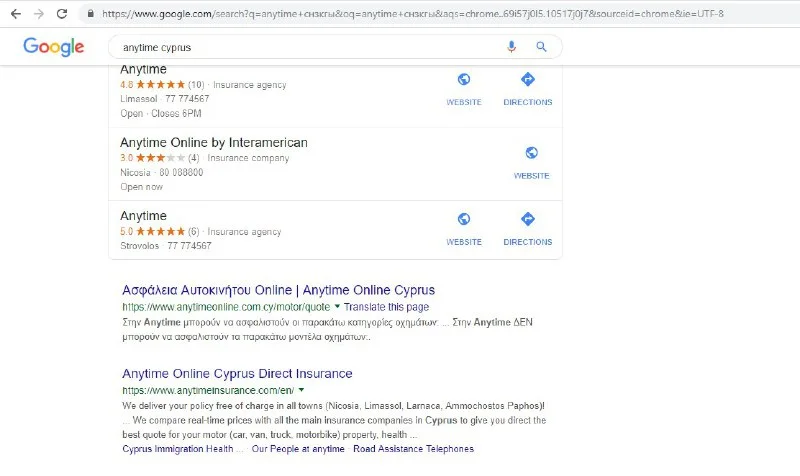The height and width of the screenshot is (476, 800).
Task: Click the browser forward arrow
Action: point(38,14)
